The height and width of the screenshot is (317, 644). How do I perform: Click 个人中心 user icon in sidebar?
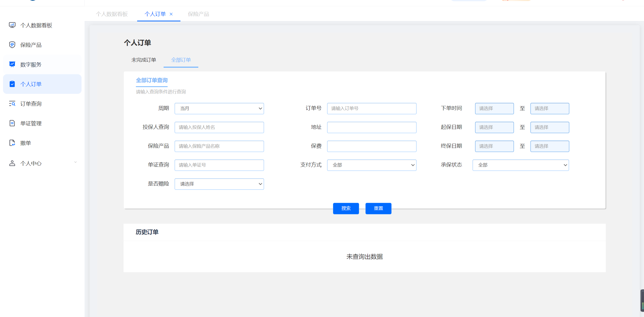[12, 163]
